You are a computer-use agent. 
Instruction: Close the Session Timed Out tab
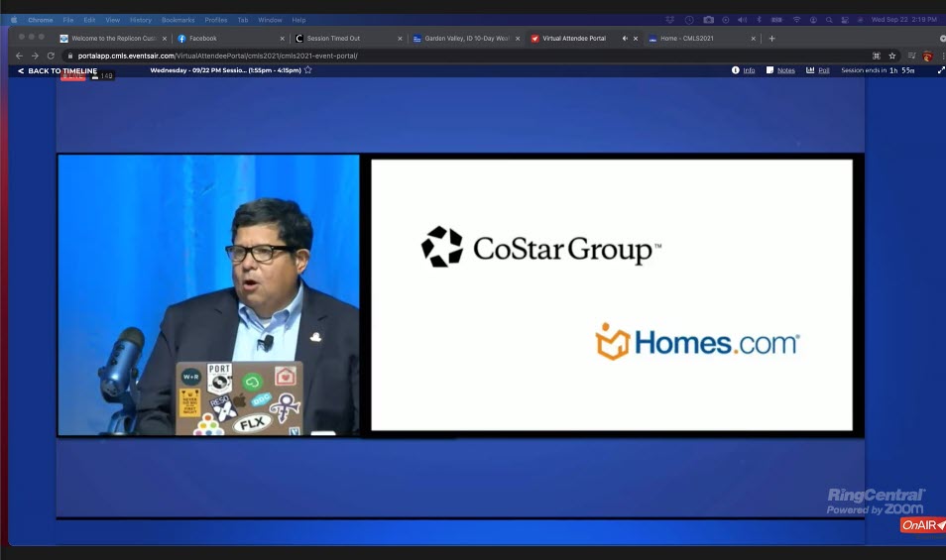[400, 38]
